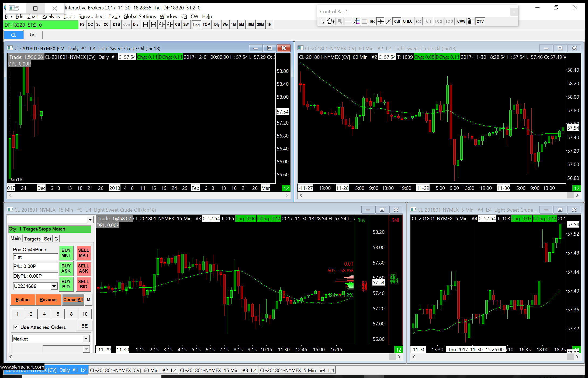Toggle the CTV button in Control Bar 1
Image resolution: width=588 pixels, height=378 pixels.
pyautogui.click(x=480, y=21)
